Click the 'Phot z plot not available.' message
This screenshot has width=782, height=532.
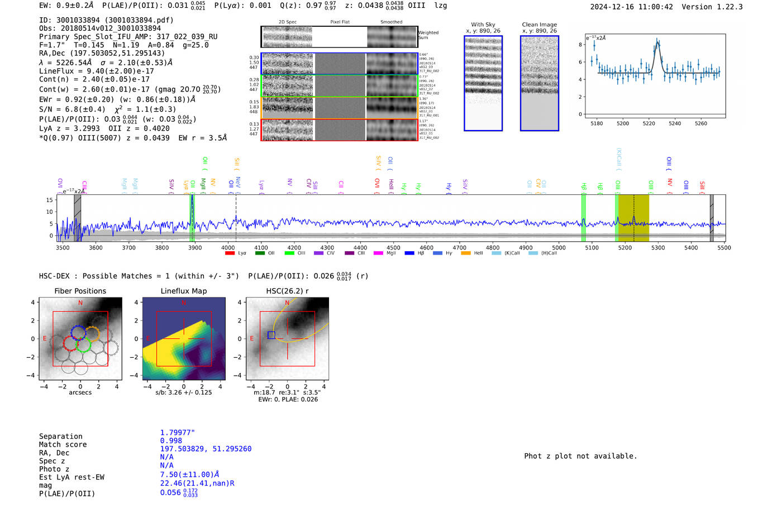tap(580, 456)
